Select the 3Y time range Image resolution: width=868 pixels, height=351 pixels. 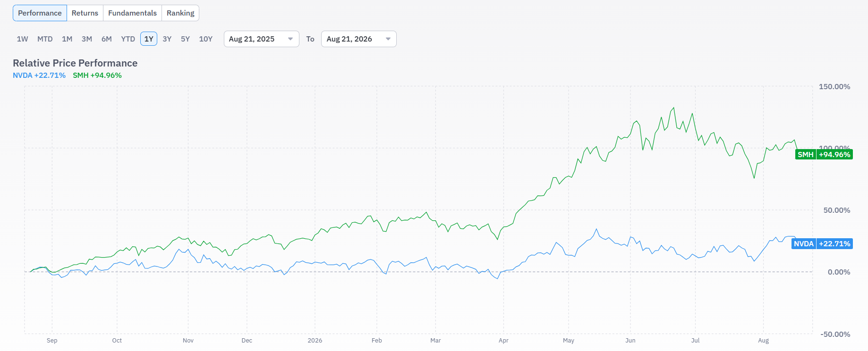click(167, 39)
